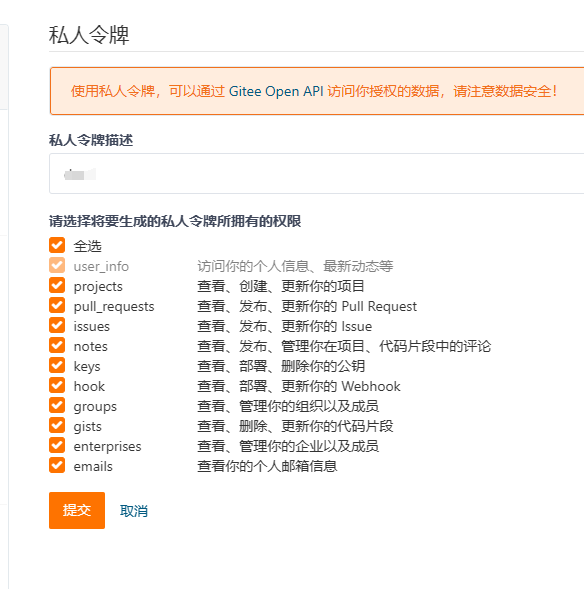584x589 pixels.
Task: Toggle the issues permission checkbox
Action: pos(57,325)
